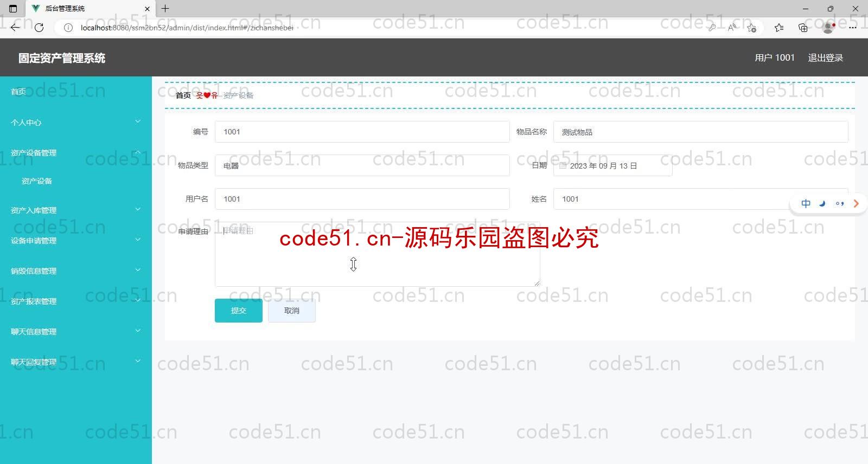Focus the 申请理由 text area
Viewport: 868px width, 464px height.
tap(378, 254)
